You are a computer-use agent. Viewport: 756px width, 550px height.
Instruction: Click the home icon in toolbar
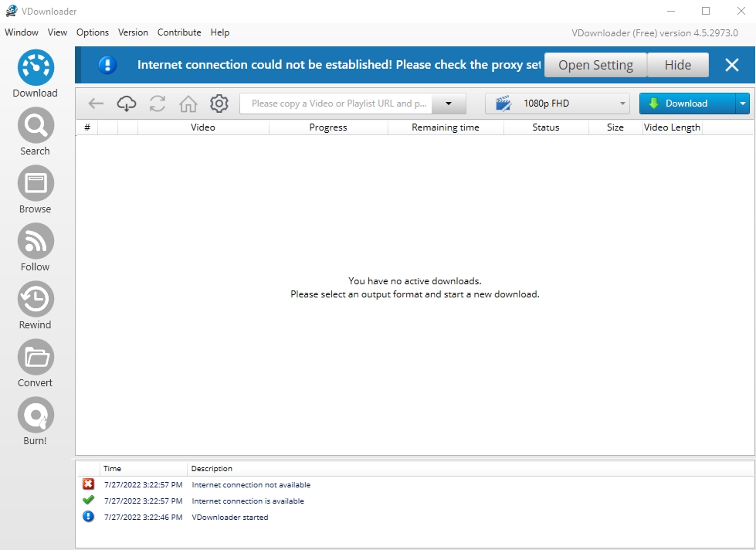click(188, 104)
